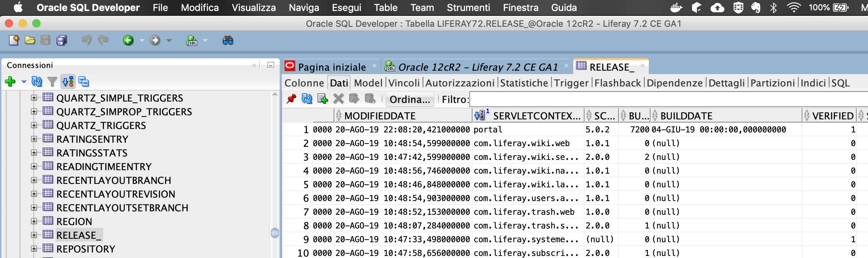
Task: Expand the QUARTZ_TRIGGERS table node
Action: pos(34,125)
